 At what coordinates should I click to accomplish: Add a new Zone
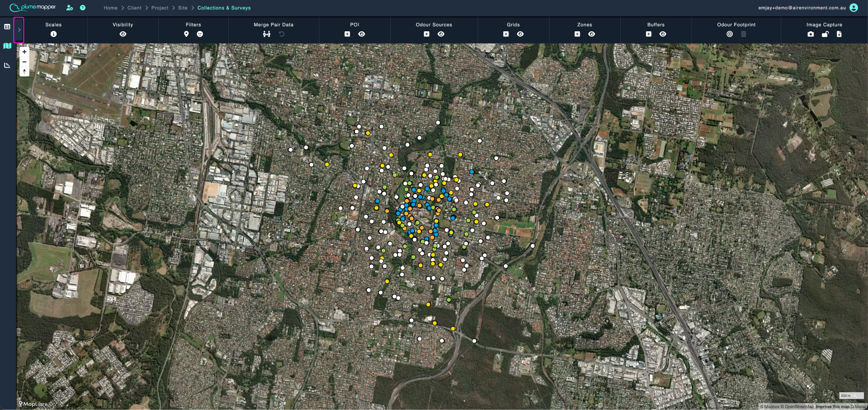(x=577, y=34)
